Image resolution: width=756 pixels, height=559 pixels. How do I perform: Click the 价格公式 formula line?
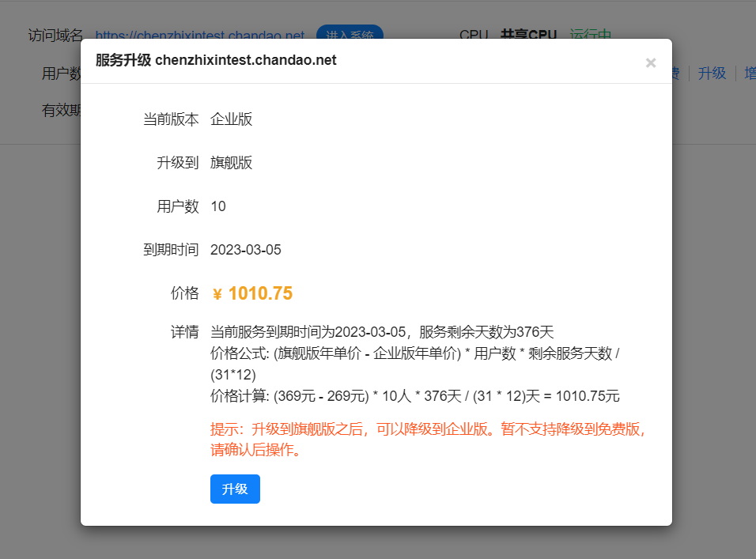click(x=414, y=353)
